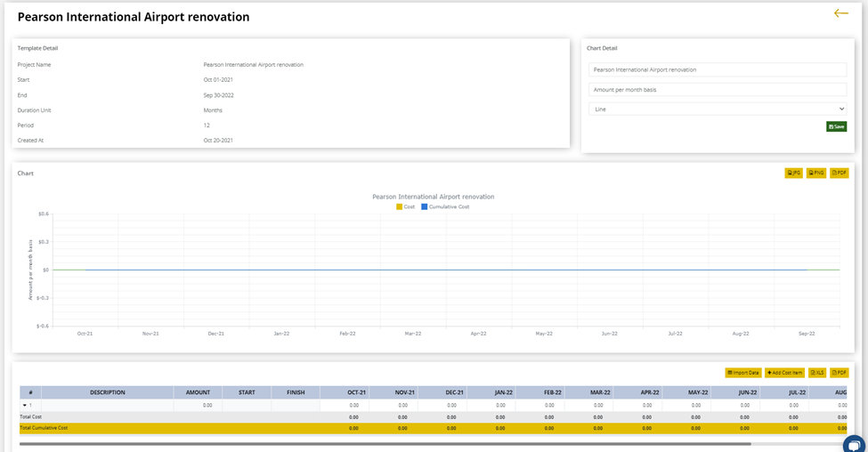Image resolution: width=868 pixels, height=452 pixels.
Task: Click the Start date value Oct 01-2021
Action: (218, 80)
